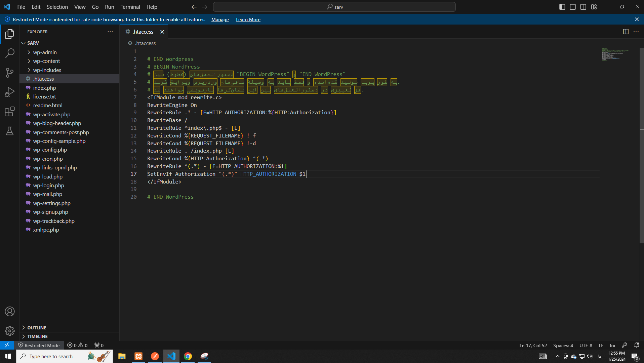Change end of line sequence LF
Viewport: 644px width, 363px height.
pyautogui.click(x=601, y=345)
